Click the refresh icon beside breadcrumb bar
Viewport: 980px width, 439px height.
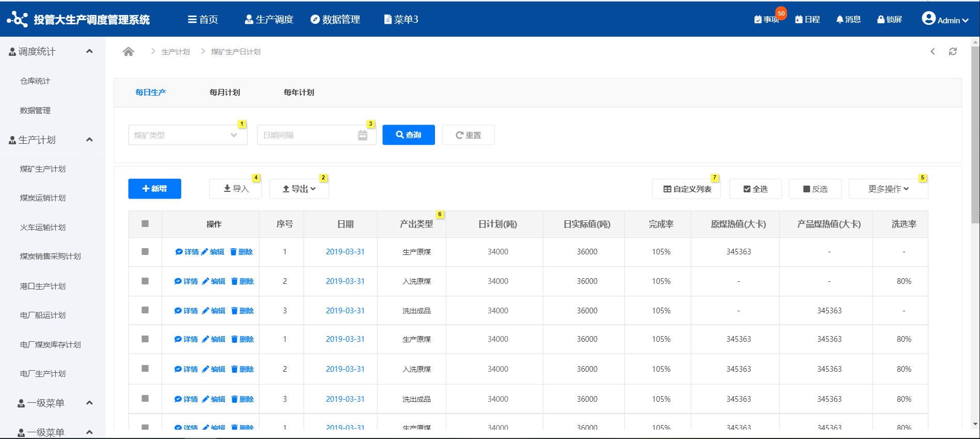coord(953,51)
